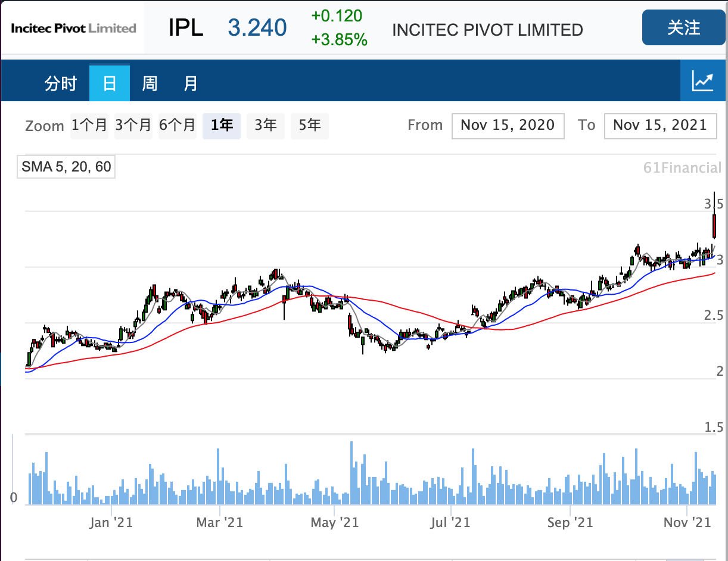Switch to the 分时 intraday tab
This screenshot has width=728, height=561.
pyautogui.click(x=61, y=83)
